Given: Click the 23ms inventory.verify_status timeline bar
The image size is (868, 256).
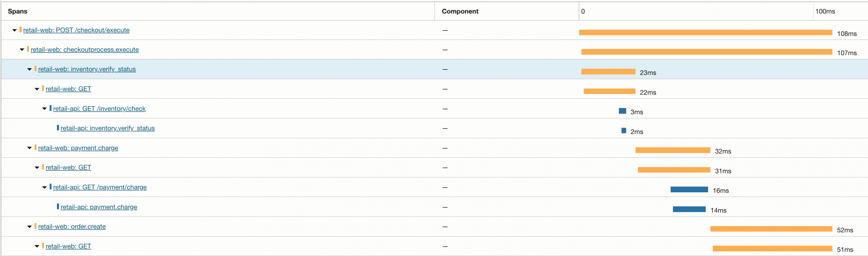Looking at the screenshot, I should coord(608,72).
